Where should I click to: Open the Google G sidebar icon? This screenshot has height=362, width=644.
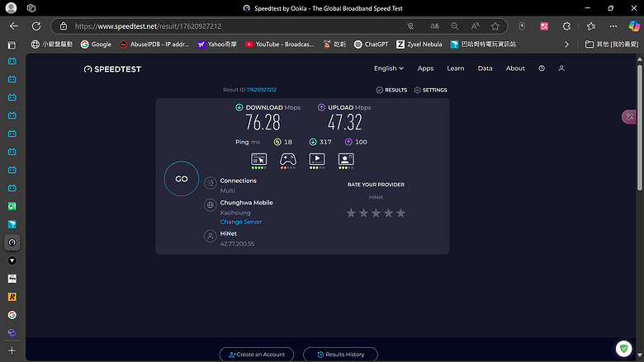coord(12,315)
